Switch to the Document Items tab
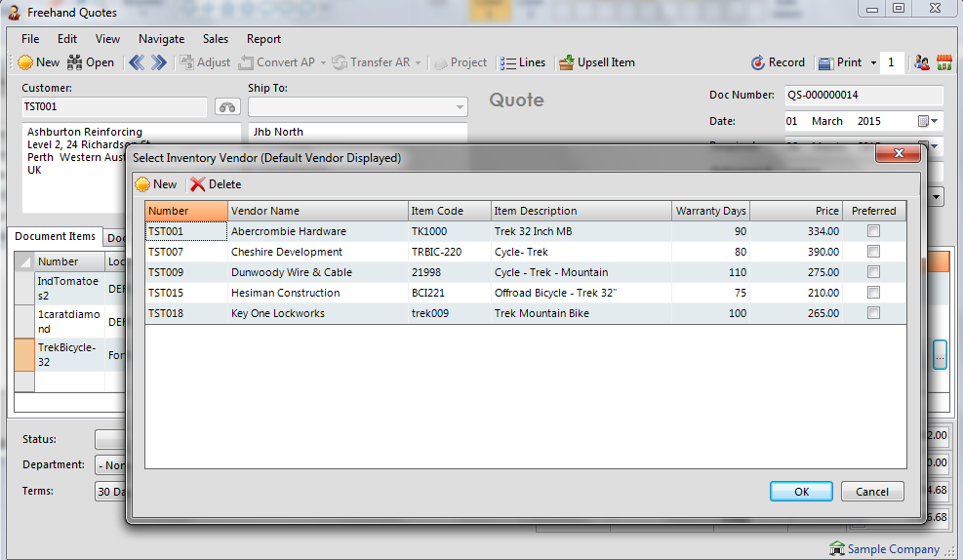The height and width of the screenshot is (560, 963). click(56, 237)
